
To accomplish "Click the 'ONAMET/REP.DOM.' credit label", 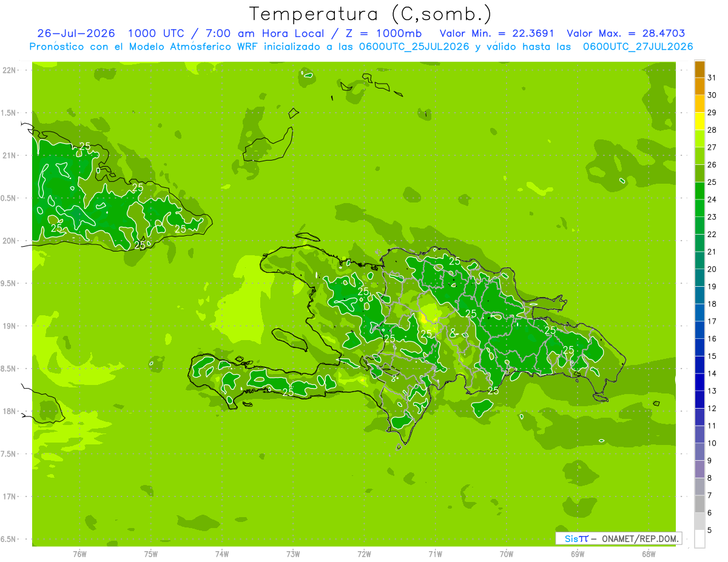I will 640,538.
